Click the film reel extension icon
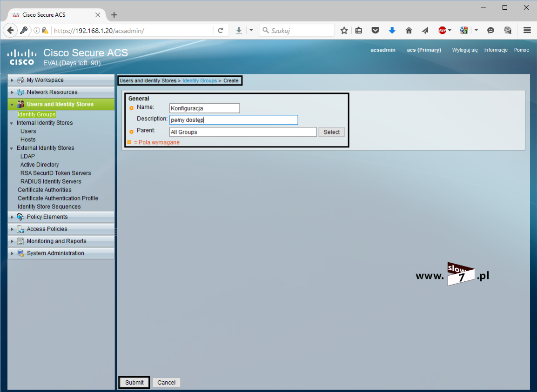This screenshot has width=537, height=392. 508,31
